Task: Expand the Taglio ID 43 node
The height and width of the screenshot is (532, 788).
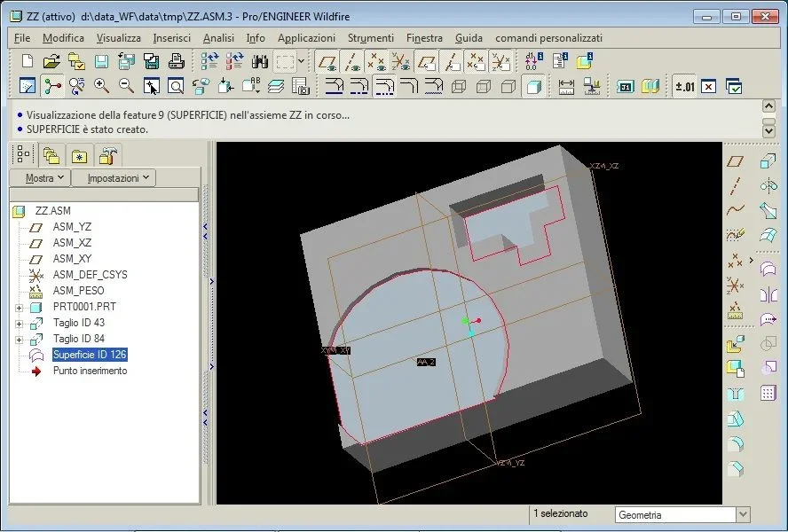Action: pos(20,324)
